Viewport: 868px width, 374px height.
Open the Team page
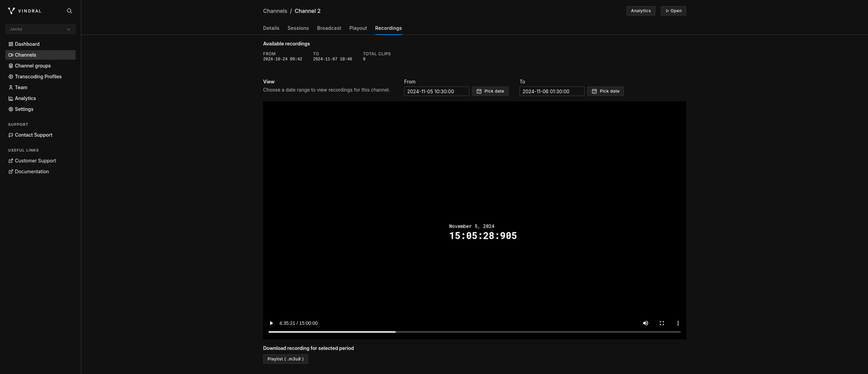40,87
